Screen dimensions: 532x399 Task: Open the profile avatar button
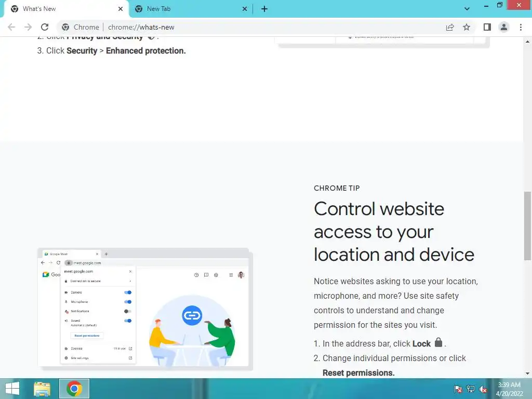click(504, 27)
